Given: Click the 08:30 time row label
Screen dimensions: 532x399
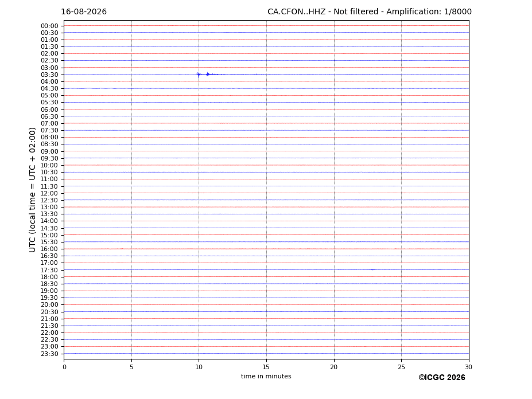Looking at the screenshot, I should [x=49, y=144].
